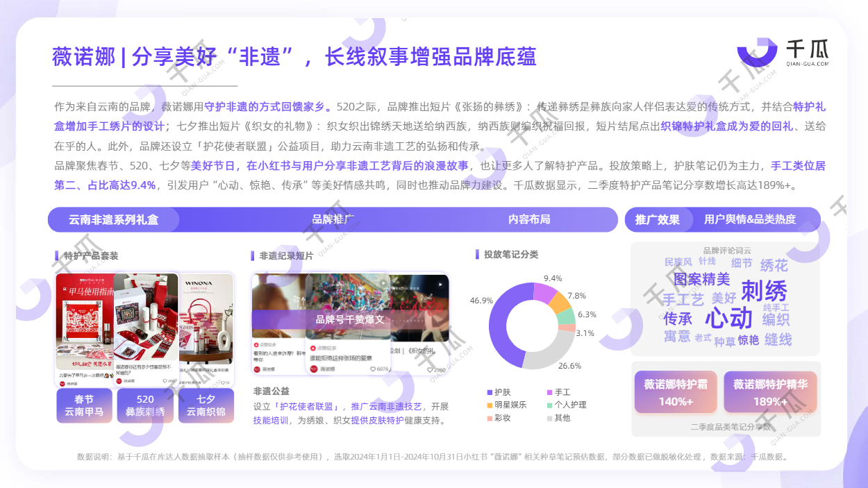Click the heart icon showing 2980 likes

[431, 370]
